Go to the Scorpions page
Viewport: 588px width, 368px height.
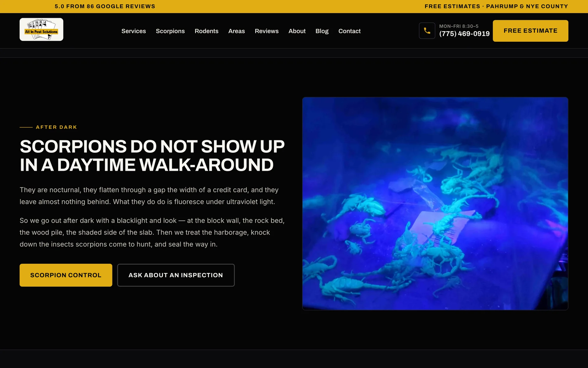point(170,31)
